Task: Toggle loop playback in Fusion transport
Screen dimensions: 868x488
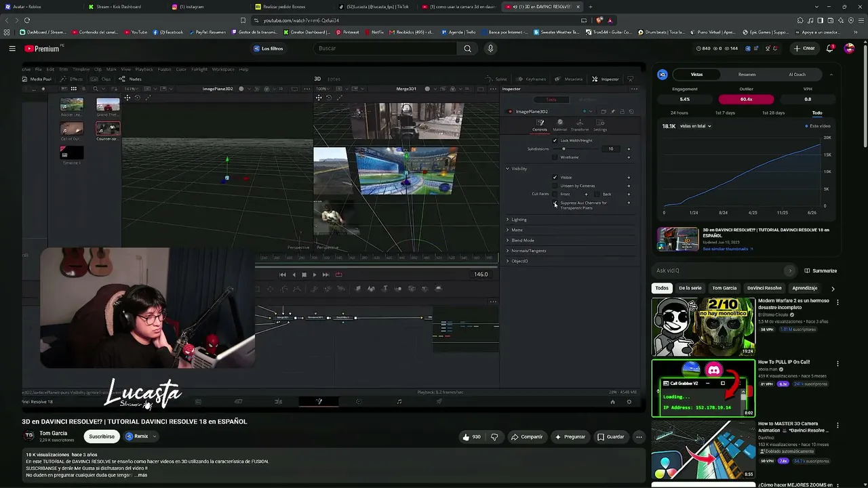Action: [x=338, y=274]
